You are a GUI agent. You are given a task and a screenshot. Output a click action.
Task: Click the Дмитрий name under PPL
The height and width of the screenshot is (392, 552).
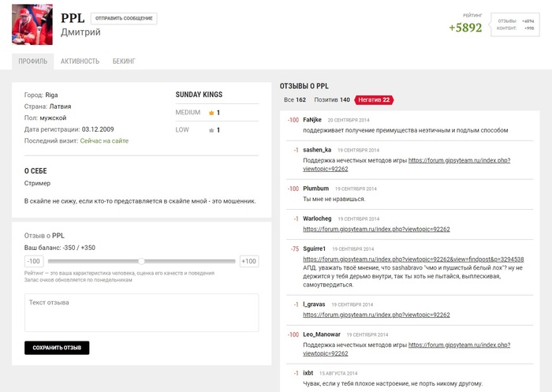[x=80, y=32]
